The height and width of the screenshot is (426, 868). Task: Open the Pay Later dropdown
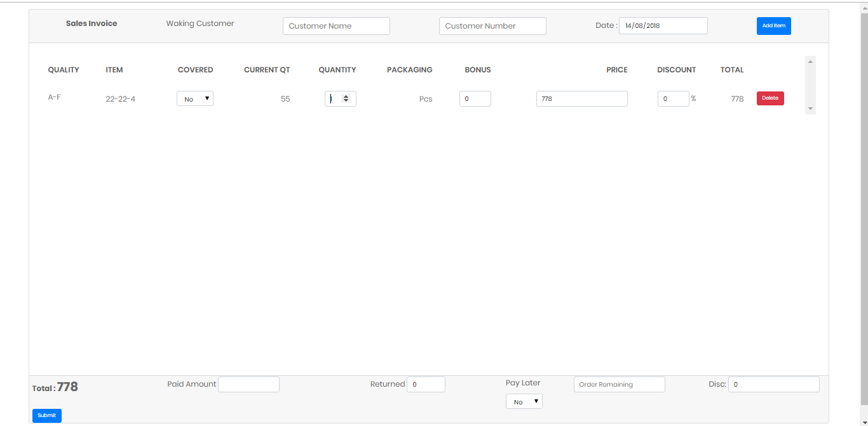524,402
